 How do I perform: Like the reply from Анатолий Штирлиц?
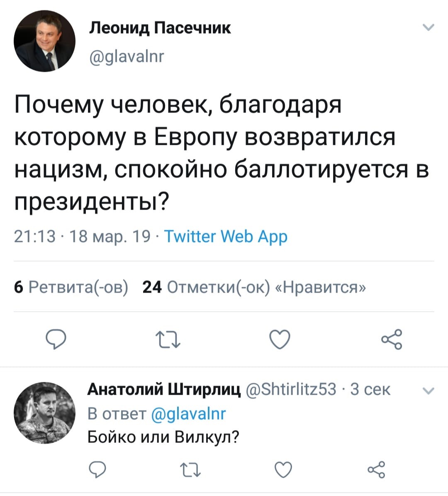[x=284, y=470]
